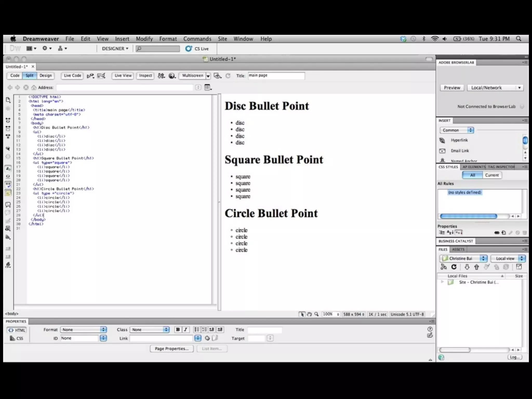Viewport: 532px width, 399px height.
Task: Open the Local/Network dropdown in BrowserLab
Action: point(495,88)
